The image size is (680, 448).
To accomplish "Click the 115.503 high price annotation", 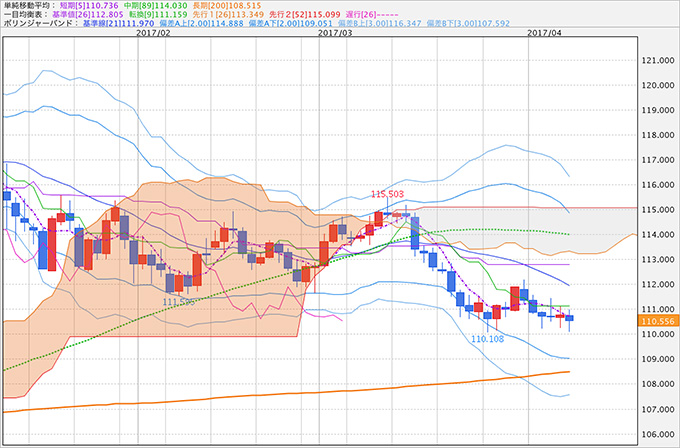I will pos(387,194).
